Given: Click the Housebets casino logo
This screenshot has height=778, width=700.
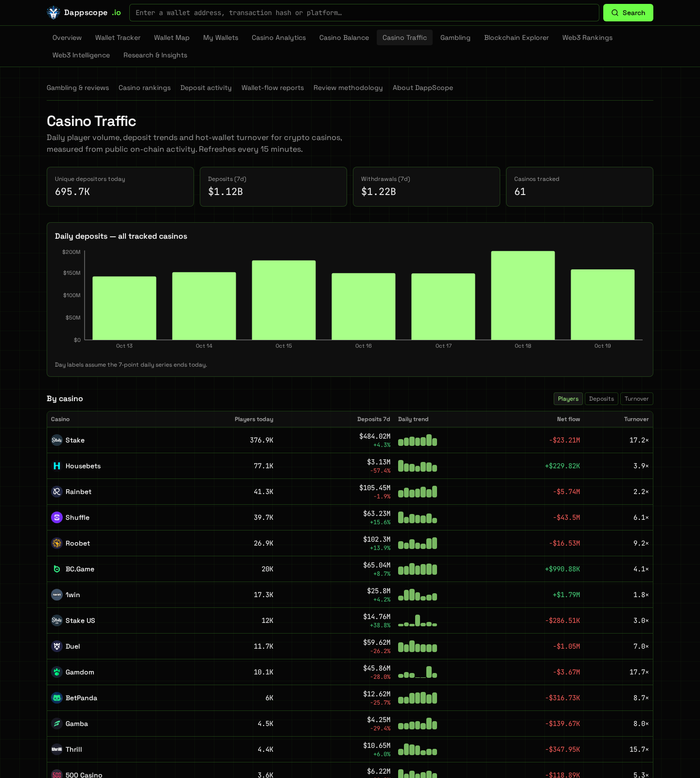Looking at the screenshot, I should [x=57, y=466].
